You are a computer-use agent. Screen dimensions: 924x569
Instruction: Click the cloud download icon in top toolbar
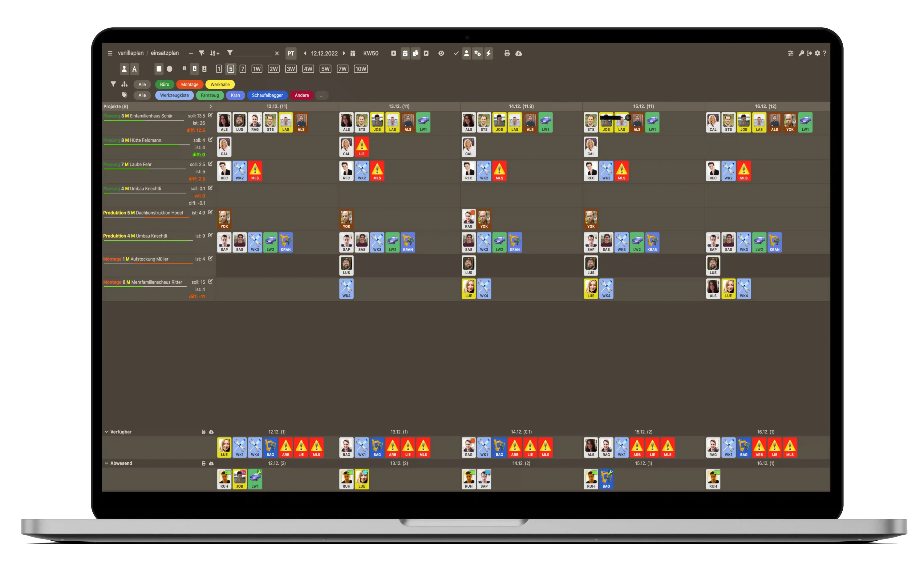click(519, 53)
